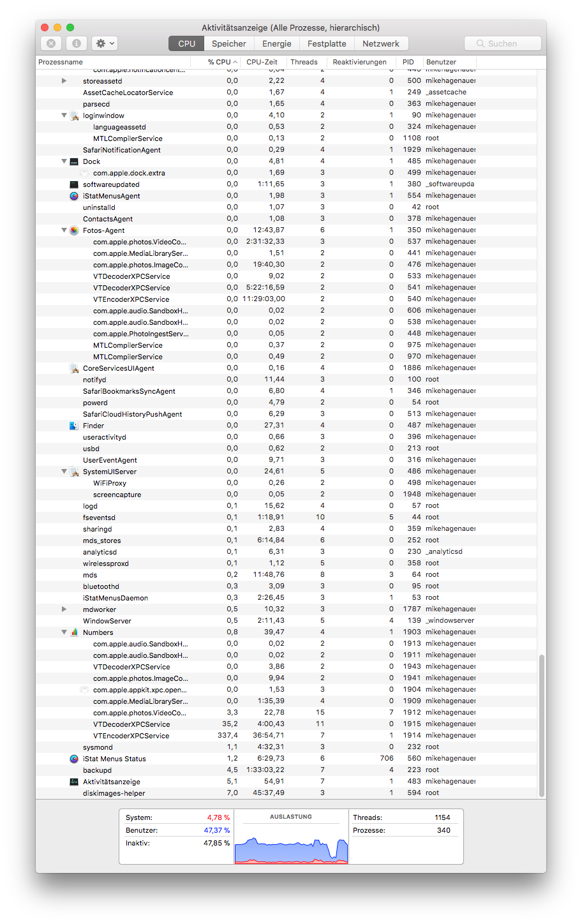Click the vertical scrollbar thumb

click(x=542, y=724)
